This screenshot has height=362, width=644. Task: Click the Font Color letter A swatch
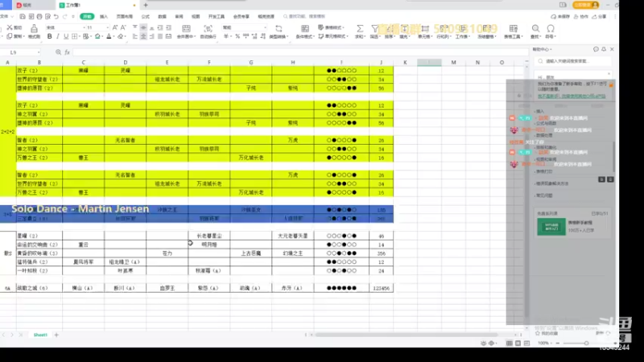(x=109, y=36)
